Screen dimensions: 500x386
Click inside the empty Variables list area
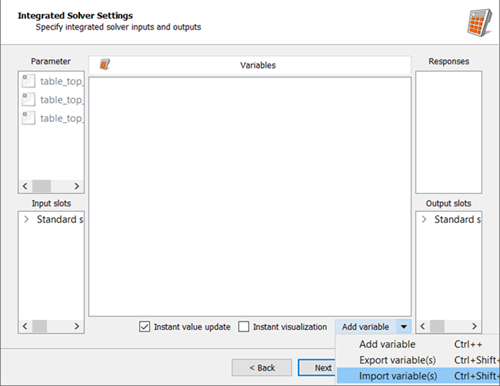(250, 197)
